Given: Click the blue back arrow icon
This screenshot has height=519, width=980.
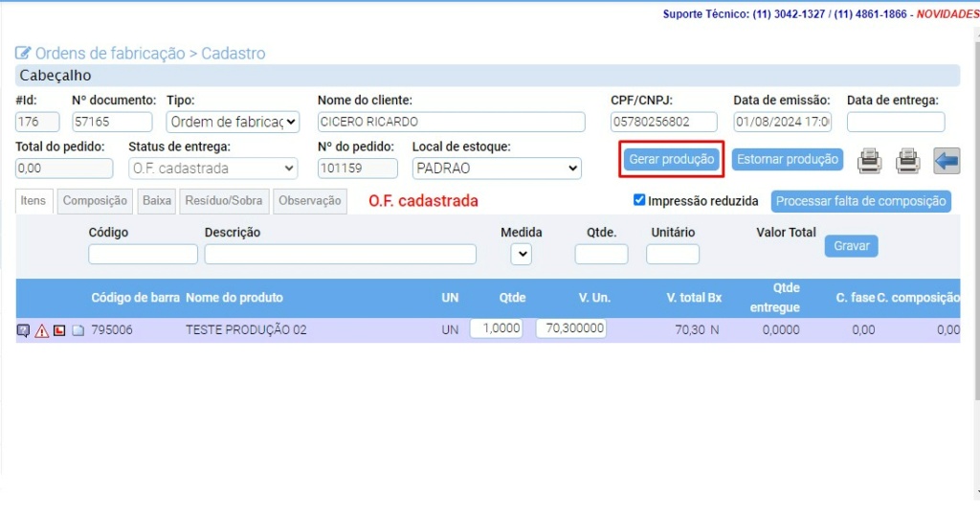Looking at the screenshot, I should [947, 161].
